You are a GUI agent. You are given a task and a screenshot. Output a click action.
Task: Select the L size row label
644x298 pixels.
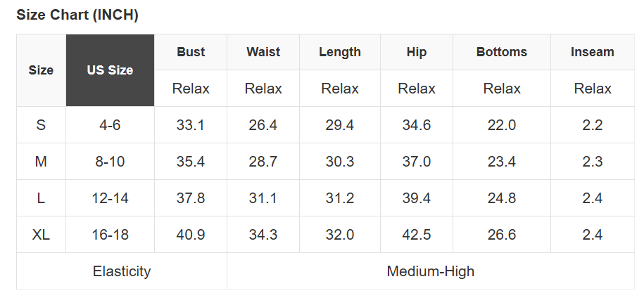pyautogui.click(x=41, y=198)
